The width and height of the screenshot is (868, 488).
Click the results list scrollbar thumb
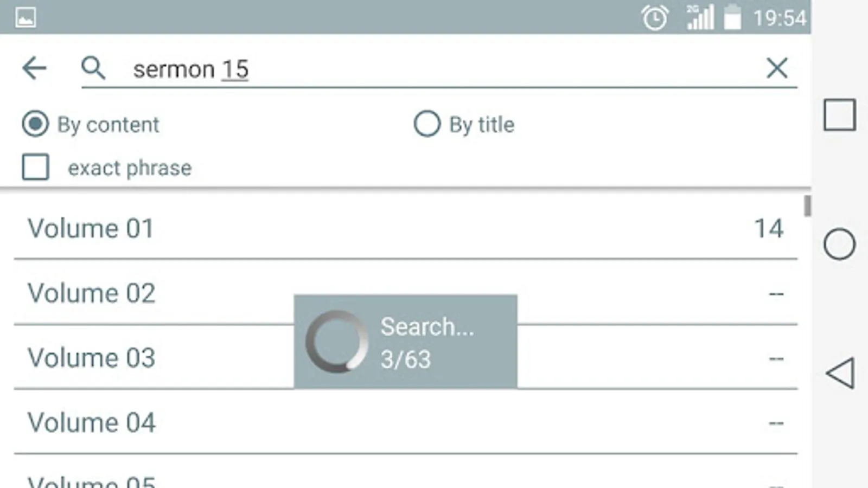807,206
